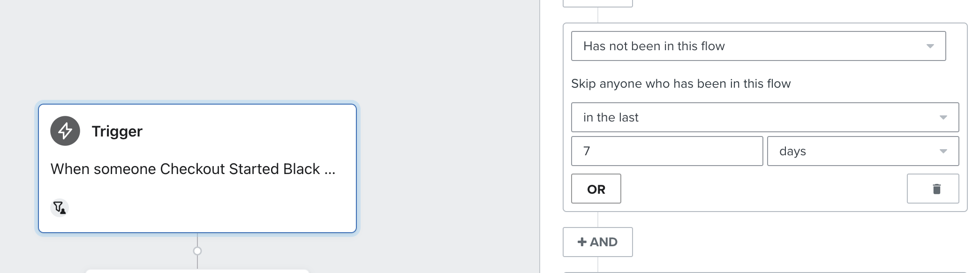Viewport: 980px width, 273px height.
Task: Click the profile filter icon on Trigger card
Action: coord(60,207)
